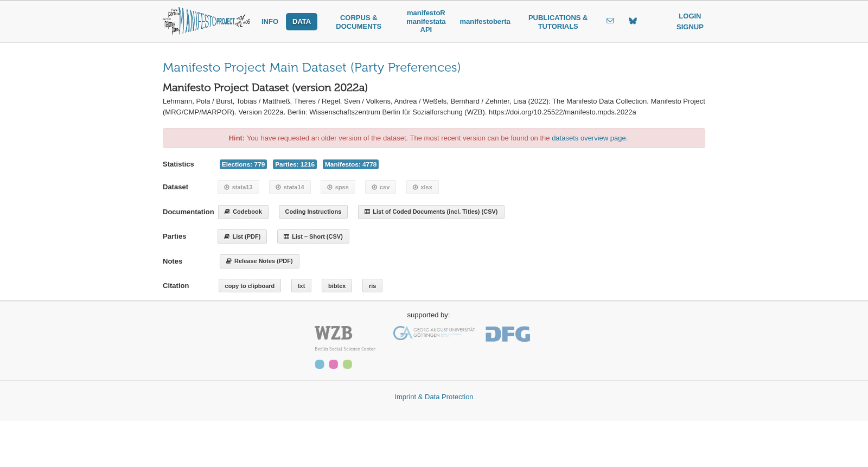
Task: Open the Release Notes (PDF)
Action: tap(259, 261)
